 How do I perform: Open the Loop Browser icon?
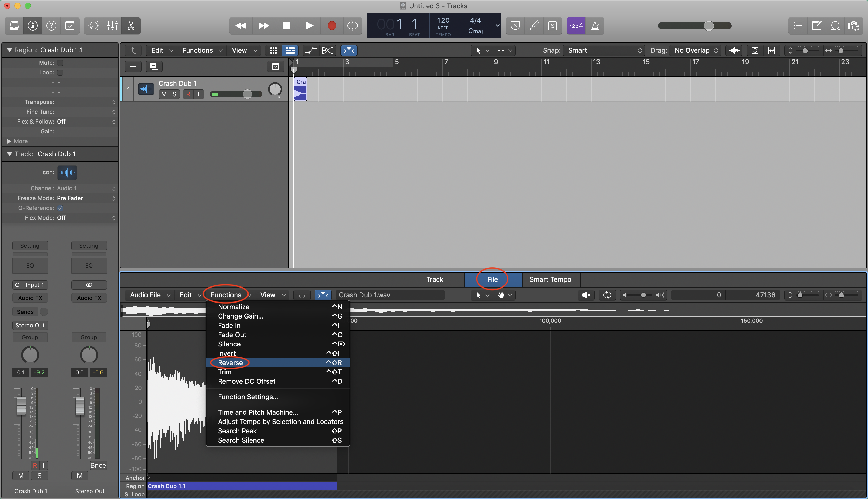point(835,26)
